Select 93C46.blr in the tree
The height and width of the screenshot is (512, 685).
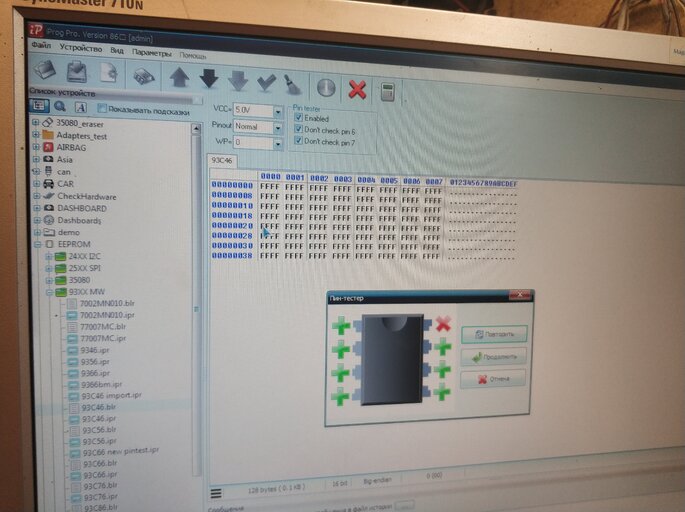99,407
